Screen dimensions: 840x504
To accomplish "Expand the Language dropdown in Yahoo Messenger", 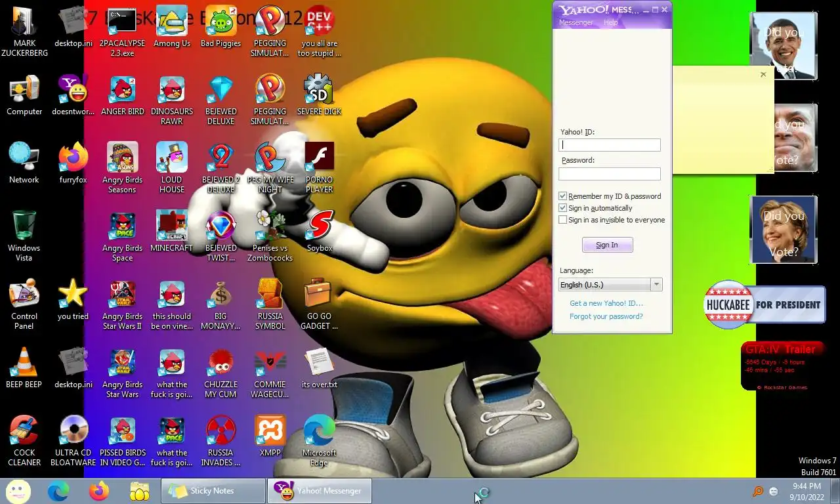I will coord(656,284).
